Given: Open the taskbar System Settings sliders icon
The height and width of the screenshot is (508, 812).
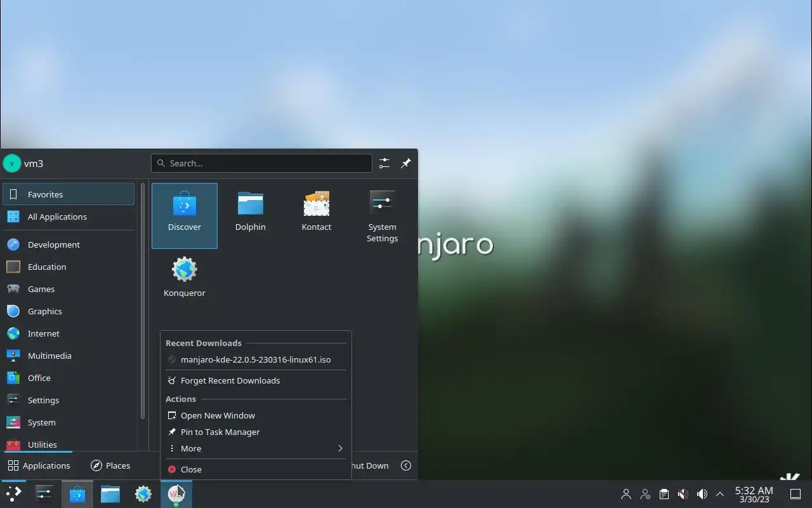Looking at the screenshot, I should (44, 494).
